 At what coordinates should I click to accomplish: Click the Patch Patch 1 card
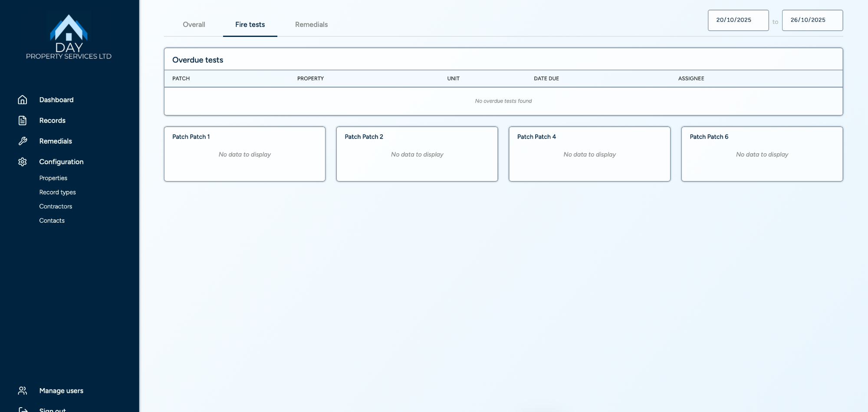point(244,154)
